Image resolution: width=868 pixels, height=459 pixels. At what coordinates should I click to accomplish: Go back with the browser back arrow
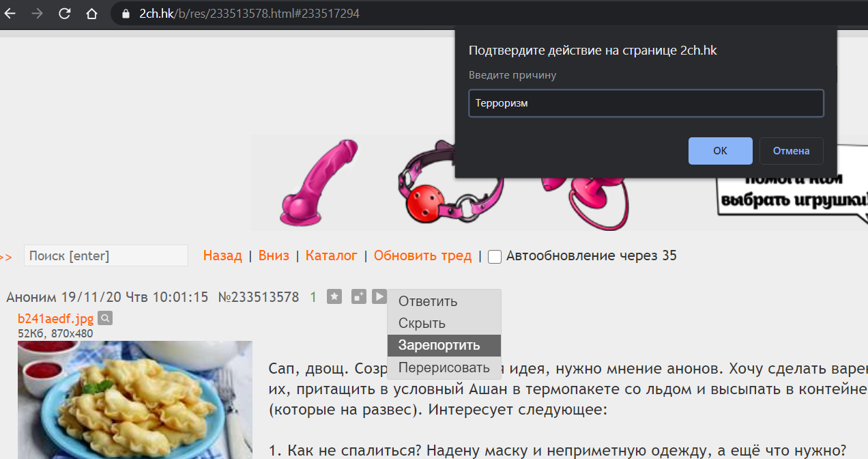tap(10, 13)
